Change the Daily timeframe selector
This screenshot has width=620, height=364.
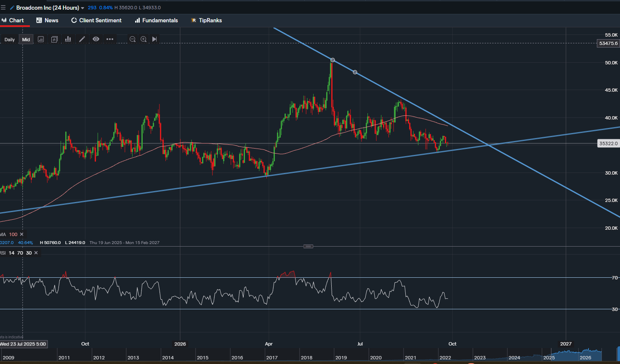[10, 40]
